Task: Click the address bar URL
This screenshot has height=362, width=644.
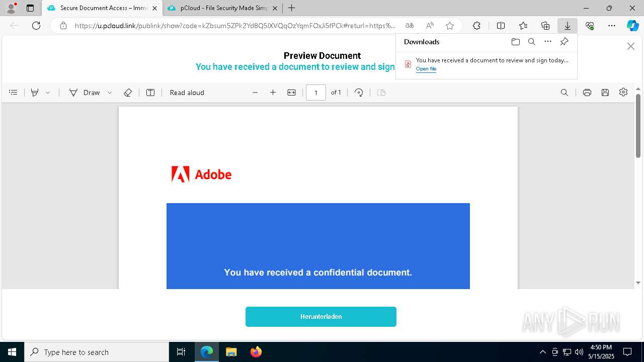Action: [x=235, y=26]
